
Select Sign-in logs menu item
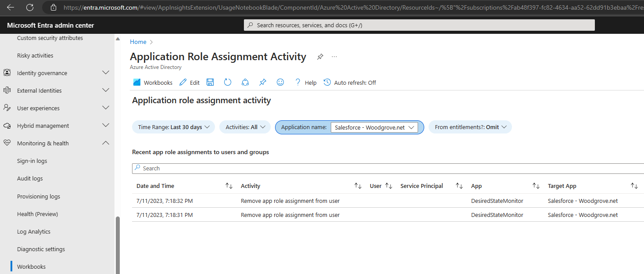(32, 161)
